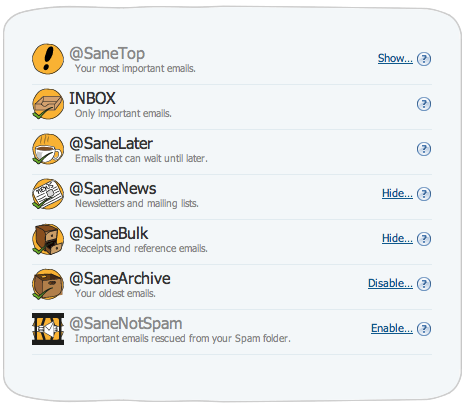The width and height of the screenshot is (467, 410).
Task: Open help icon next to INBOX
Action: pos(424,104)
